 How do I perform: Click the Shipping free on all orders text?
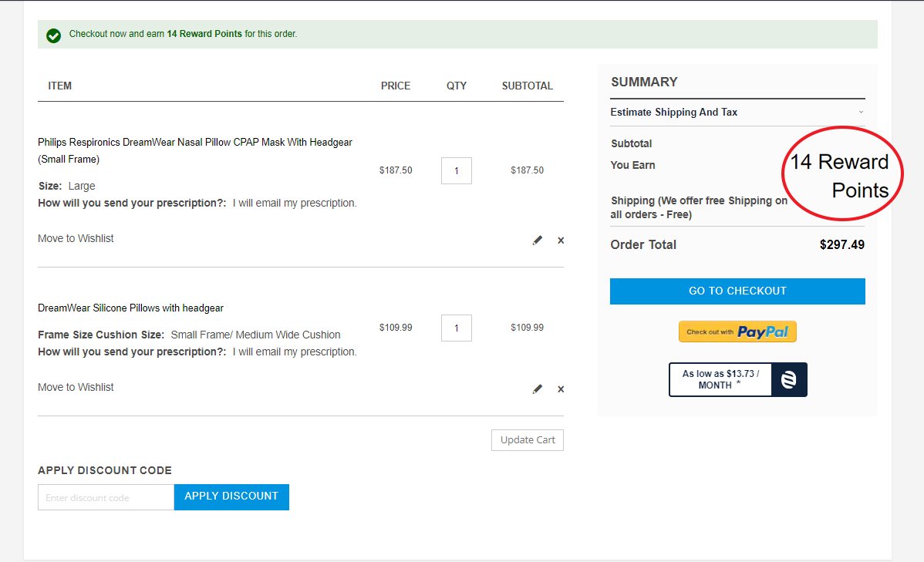pyautogui.click(x=699, y=207)
